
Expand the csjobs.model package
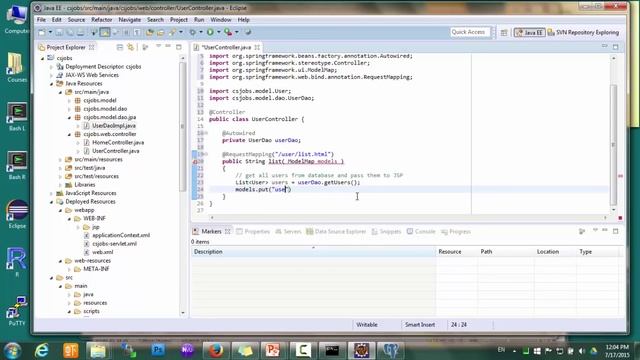coord(69,100)
